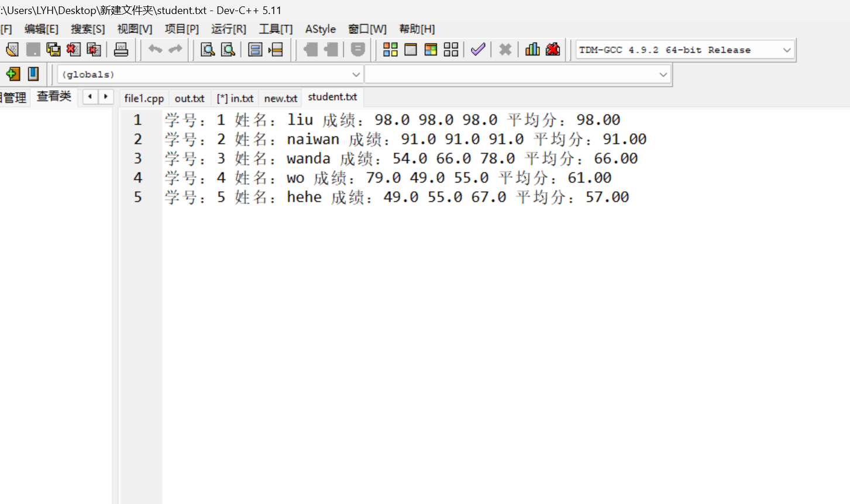Viewport: 850px width, 504px height.
Task: Open the 项目[P] menu
Action: click(182, 29)
